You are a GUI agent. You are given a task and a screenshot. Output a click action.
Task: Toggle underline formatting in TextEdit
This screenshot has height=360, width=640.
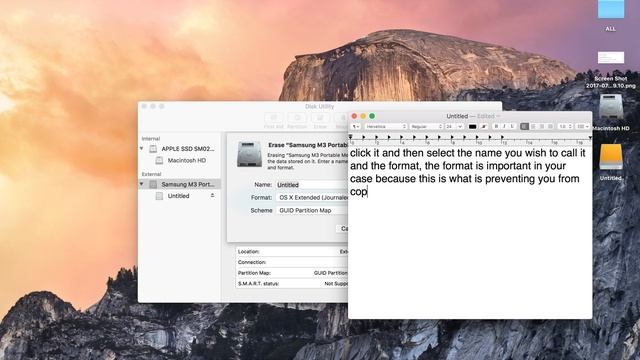(x=512, y=127)
